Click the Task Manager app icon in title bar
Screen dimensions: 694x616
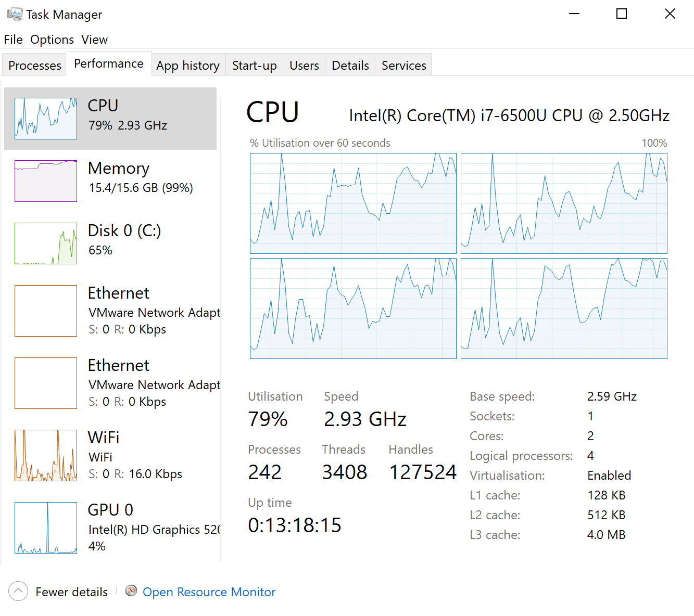pyautogui.click(x=15, y=14)
